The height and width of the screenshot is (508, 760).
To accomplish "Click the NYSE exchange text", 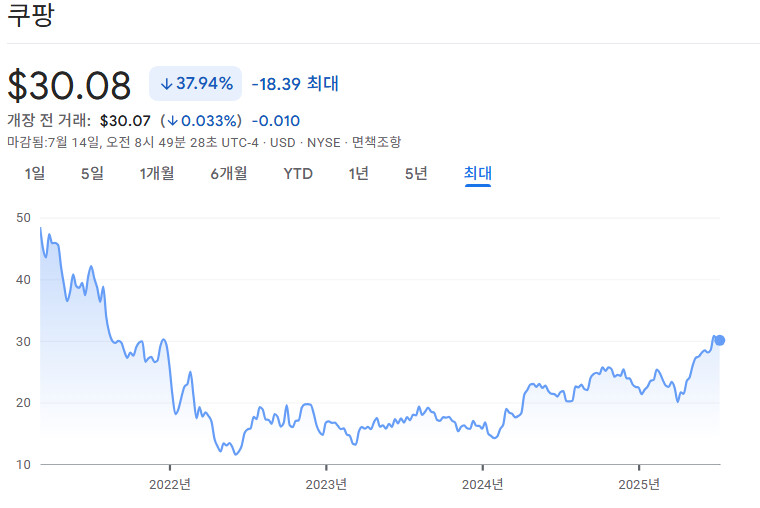I will click(x=323, y=143).
